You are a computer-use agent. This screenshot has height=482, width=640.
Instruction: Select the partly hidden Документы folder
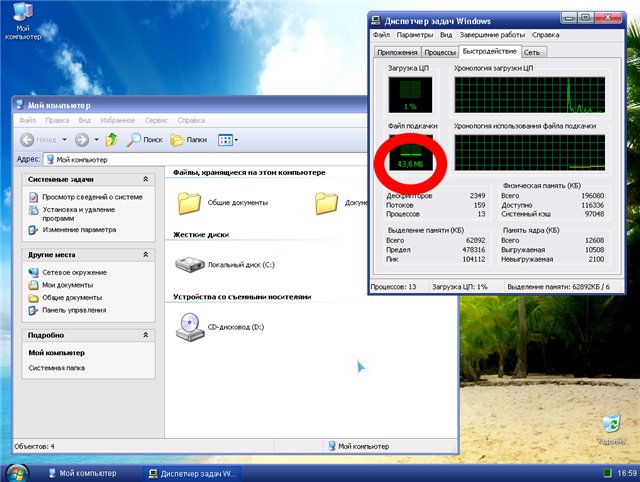point(327,203)
